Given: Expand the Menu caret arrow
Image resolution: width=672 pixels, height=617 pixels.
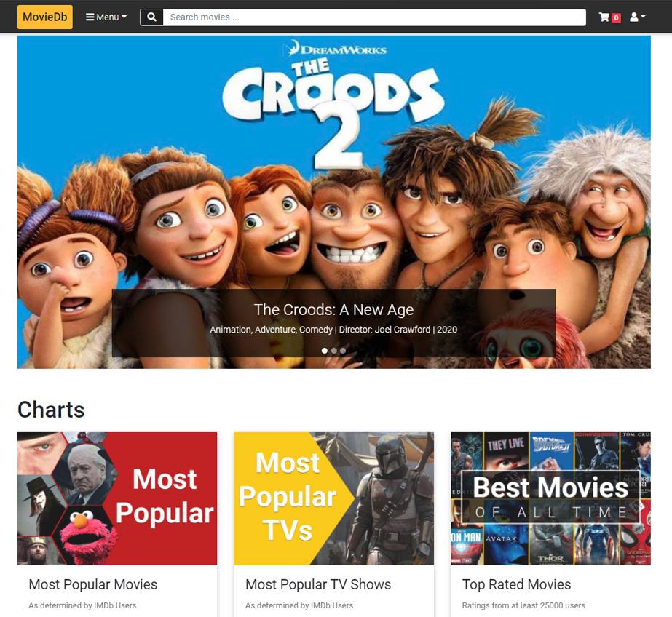Looking at the screenshot, I should pos(124,17).
